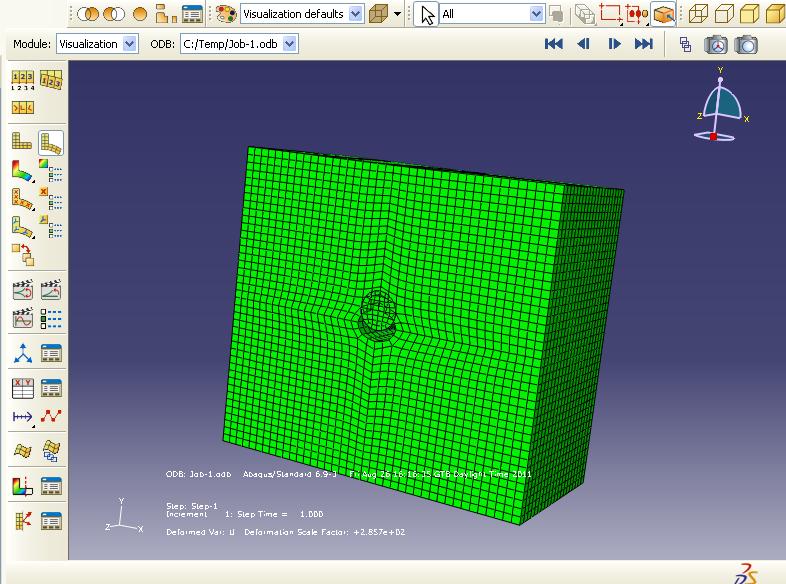786x584 pixels.
Task: Plot contours on deformed shape
Action: (22, 171)
